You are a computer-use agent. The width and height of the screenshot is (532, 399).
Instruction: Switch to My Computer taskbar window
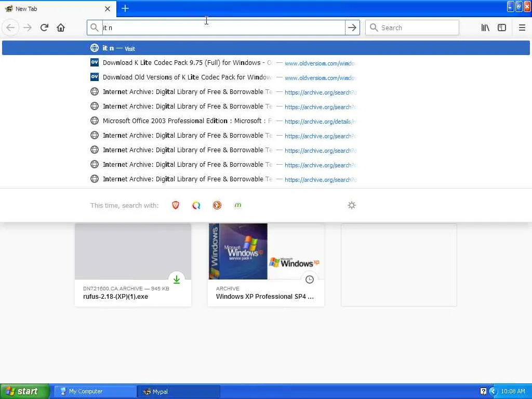pyautogui.click(x=95, y=391)
